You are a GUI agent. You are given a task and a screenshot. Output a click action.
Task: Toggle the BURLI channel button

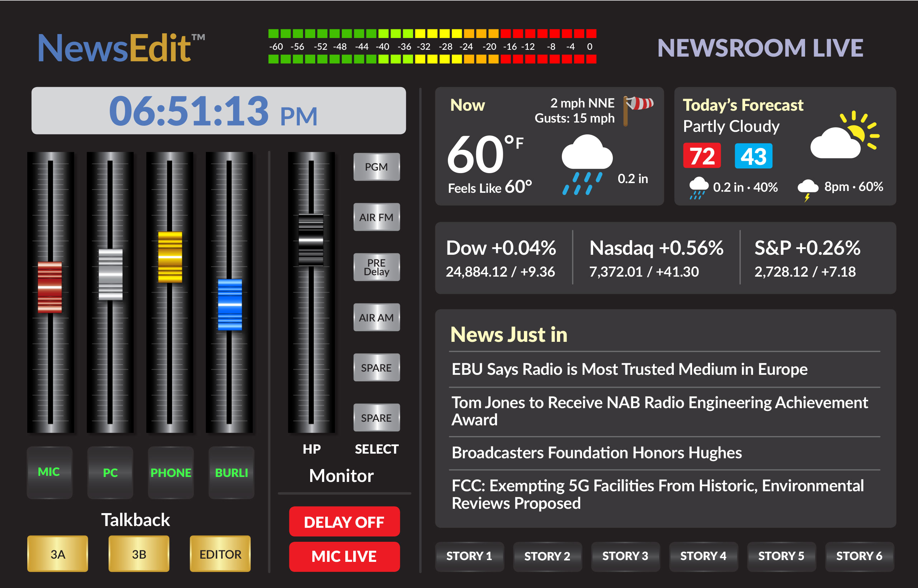(232, 472)
